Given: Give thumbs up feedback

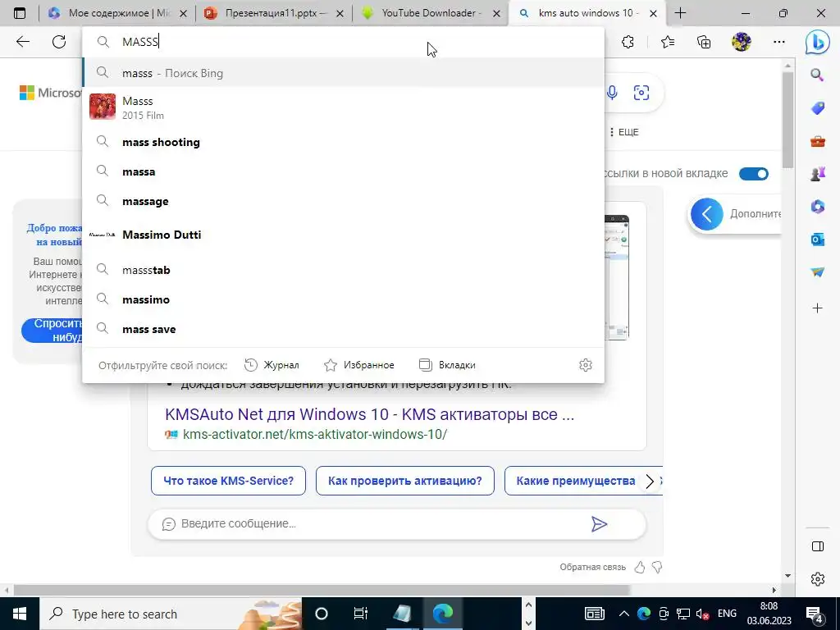Looking at the screenshot, I should coord(640,568).
